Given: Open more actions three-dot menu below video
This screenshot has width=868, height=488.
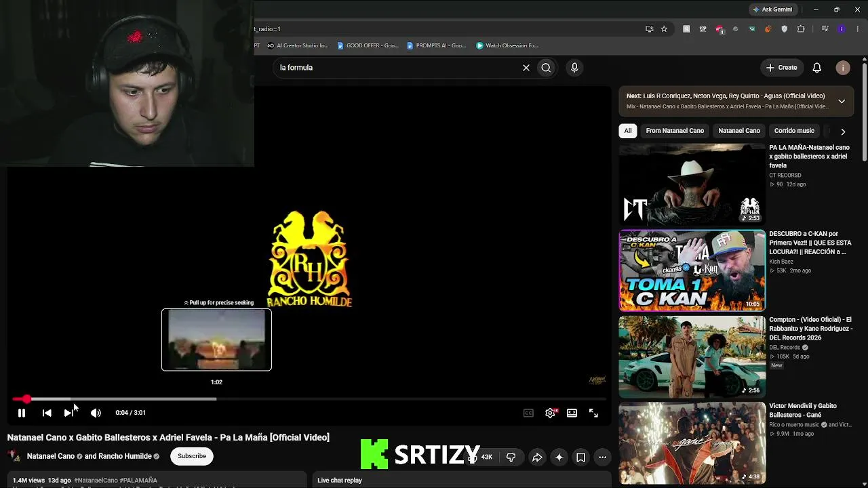Looking at the screenshot, I should [x=602, y=457].
